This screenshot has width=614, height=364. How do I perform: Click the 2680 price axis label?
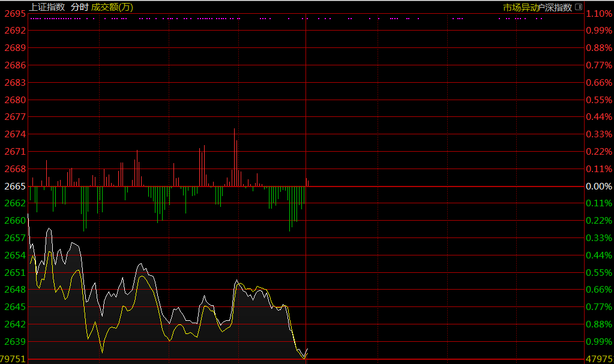point(15,100)
